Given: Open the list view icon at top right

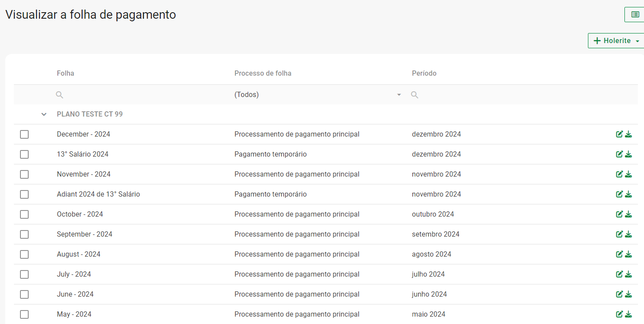Looking at the screenshot, I should click(x=635, y=14).
